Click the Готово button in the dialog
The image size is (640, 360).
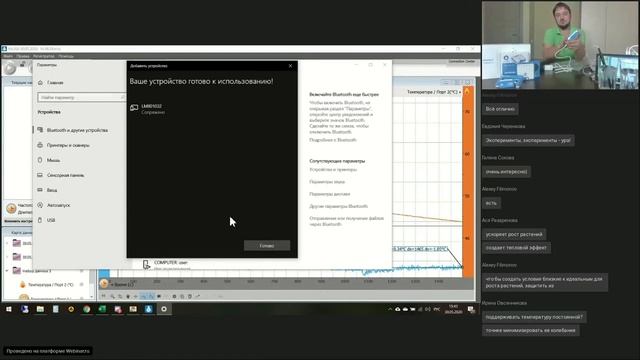(x=267, y=245)
